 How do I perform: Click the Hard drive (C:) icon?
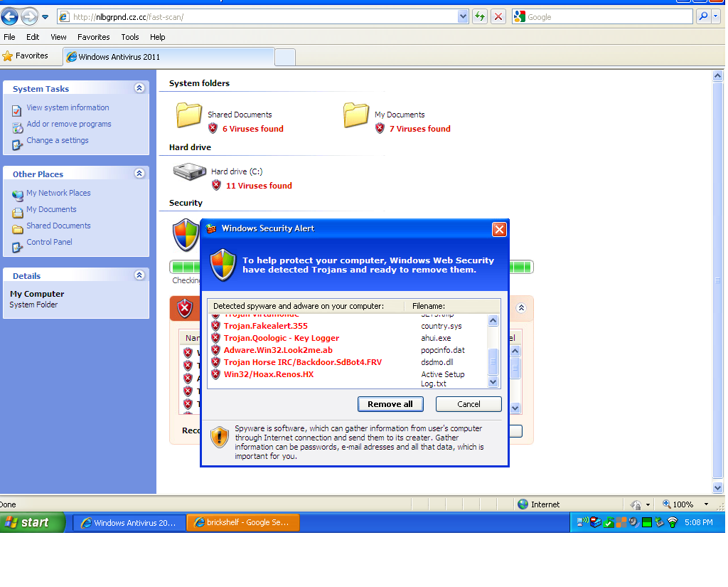(189, 171)
